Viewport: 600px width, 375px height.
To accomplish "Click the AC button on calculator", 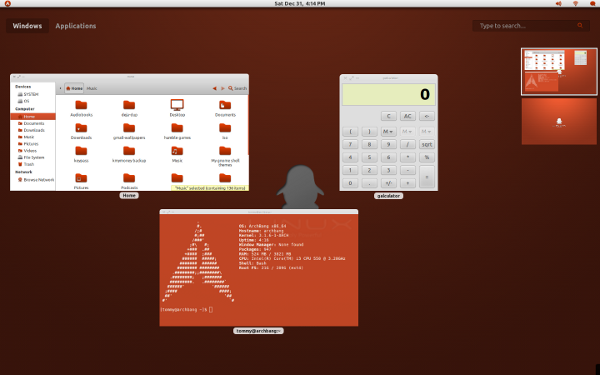I will (408, 116).
